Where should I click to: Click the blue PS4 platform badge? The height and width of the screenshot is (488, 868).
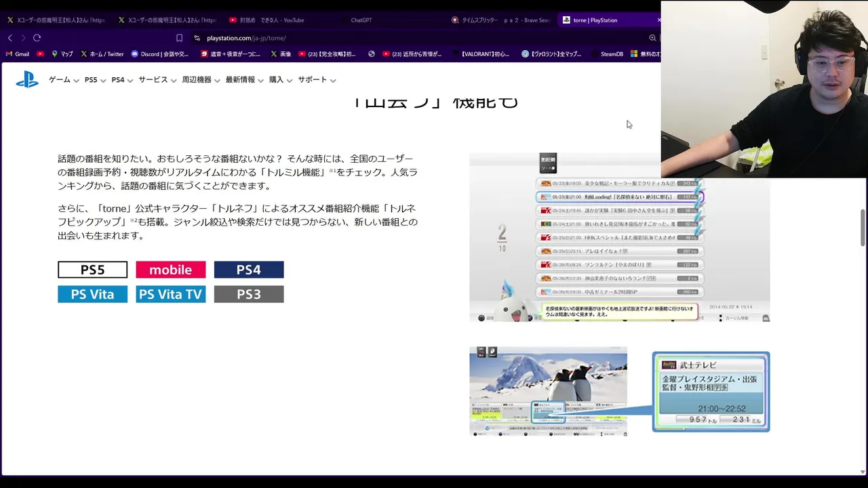(x=249, y=270)
